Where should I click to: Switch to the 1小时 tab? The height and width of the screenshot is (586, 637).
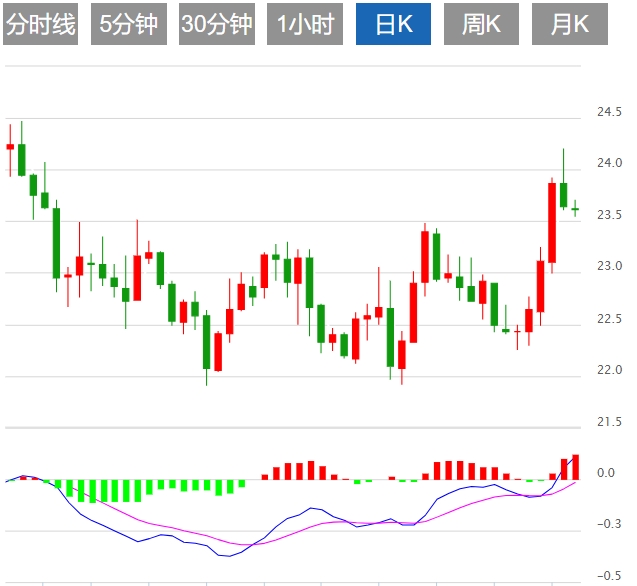[305, 25]
